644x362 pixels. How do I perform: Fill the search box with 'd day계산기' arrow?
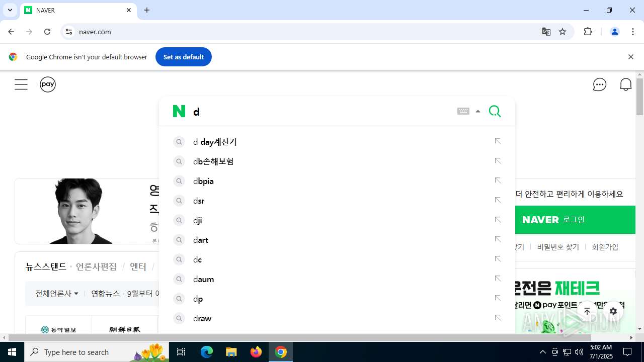498,142
